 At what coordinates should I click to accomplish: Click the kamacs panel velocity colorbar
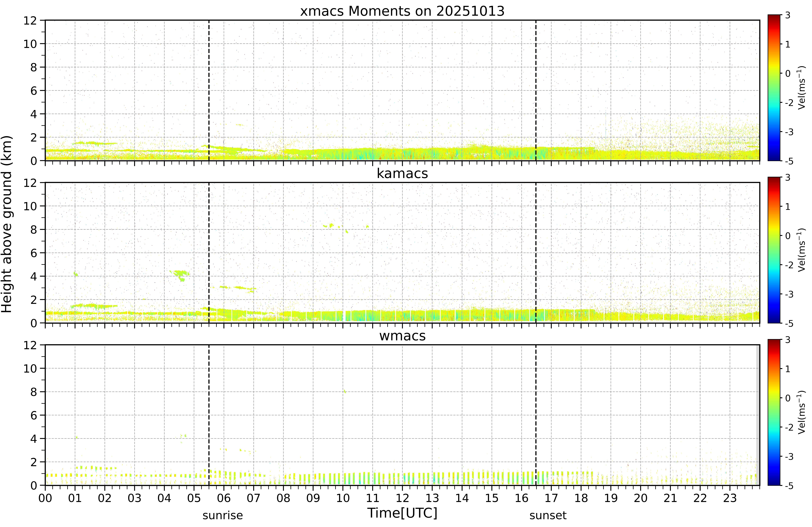774,250
